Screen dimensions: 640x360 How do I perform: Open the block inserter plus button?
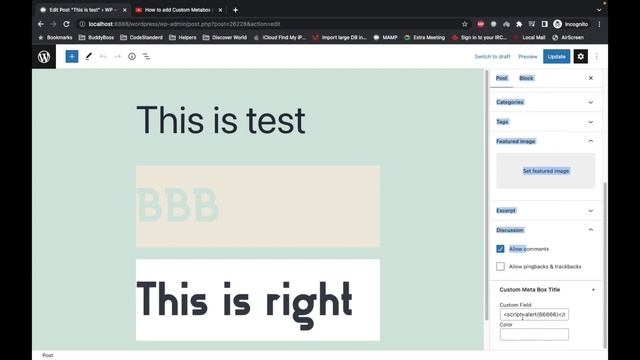click(x=72, y=56)
